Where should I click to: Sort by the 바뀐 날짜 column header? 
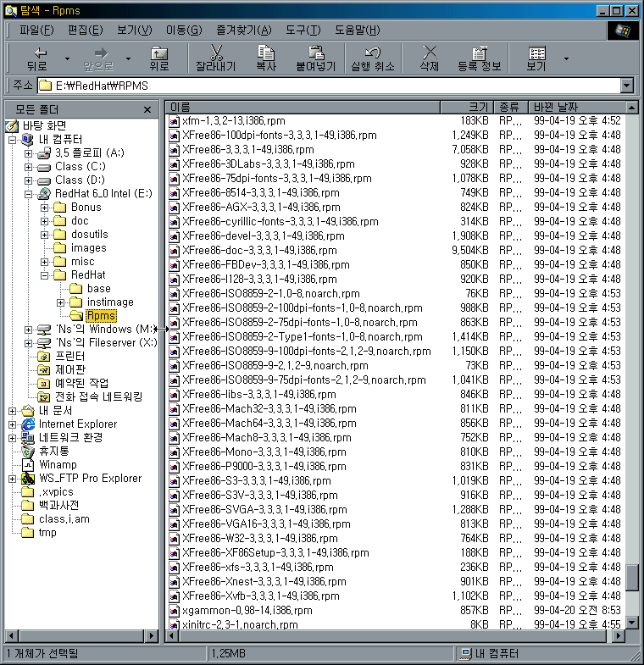coord(576,108)
